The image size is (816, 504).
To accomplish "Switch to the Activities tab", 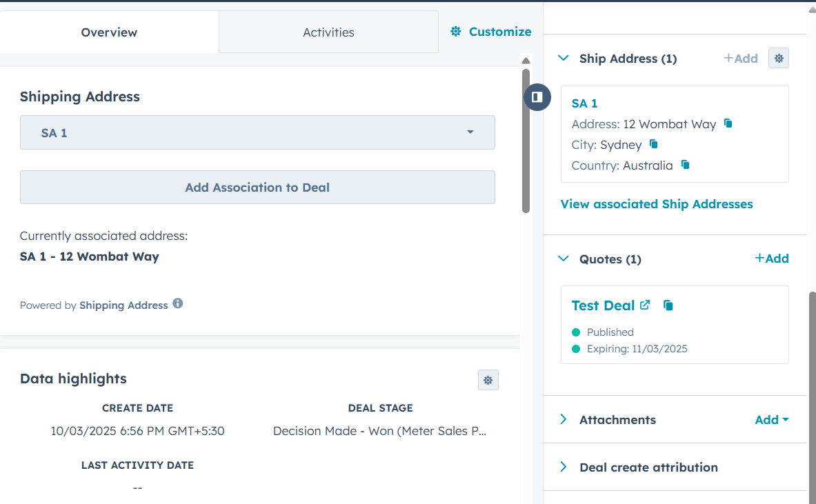I will (328, 32).
